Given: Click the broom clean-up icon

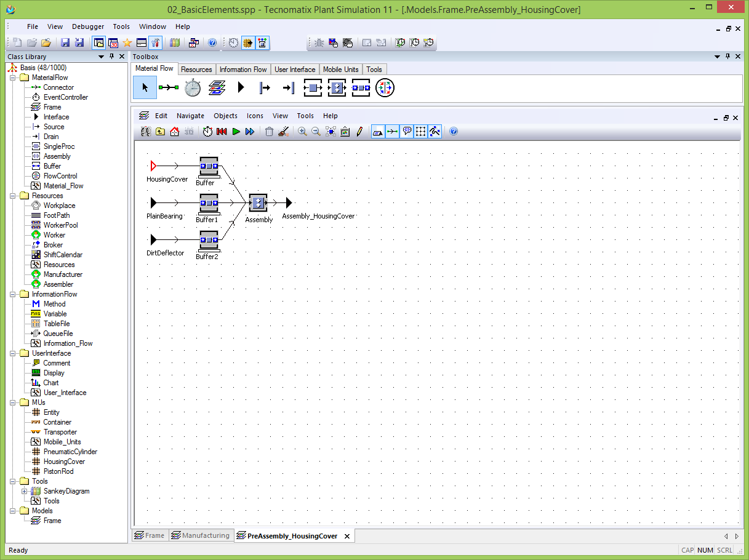Looking at the screenshot, I should [x=283, y=132].
